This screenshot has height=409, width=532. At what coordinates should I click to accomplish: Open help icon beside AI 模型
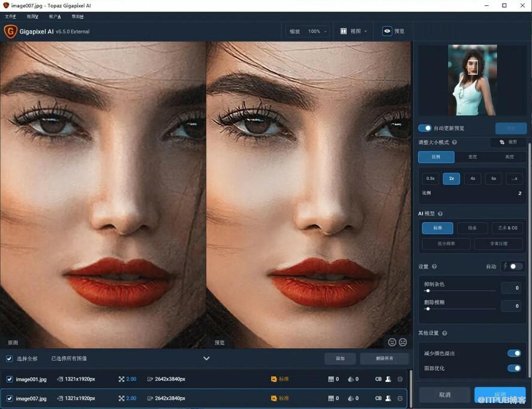(x=440, y=213)
